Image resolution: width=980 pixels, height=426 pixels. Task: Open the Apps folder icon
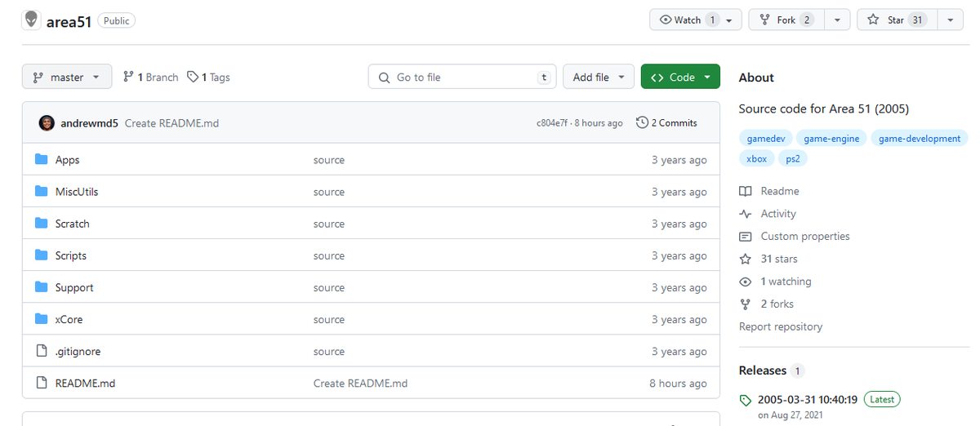click(41, 160)
